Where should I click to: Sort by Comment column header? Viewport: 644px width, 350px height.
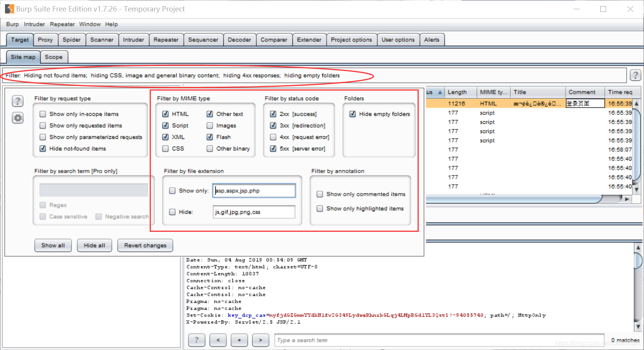[x=585, y=92]
